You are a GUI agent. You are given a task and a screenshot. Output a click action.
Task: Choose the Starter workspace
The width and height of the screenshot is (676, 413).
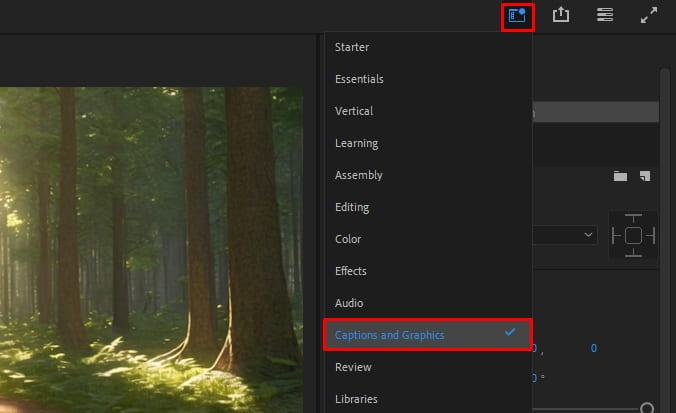(428, 47)
